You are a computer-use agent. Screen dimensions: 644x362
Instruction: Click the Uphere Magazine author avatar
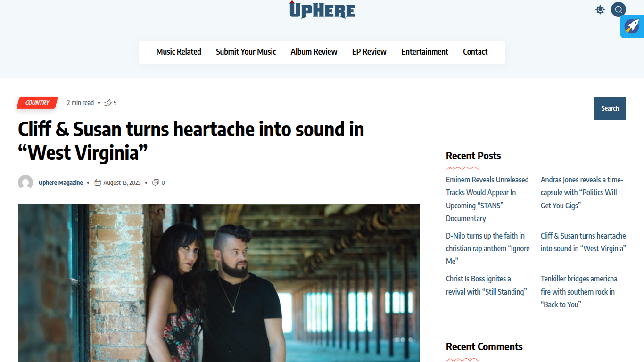click(25, 182)
